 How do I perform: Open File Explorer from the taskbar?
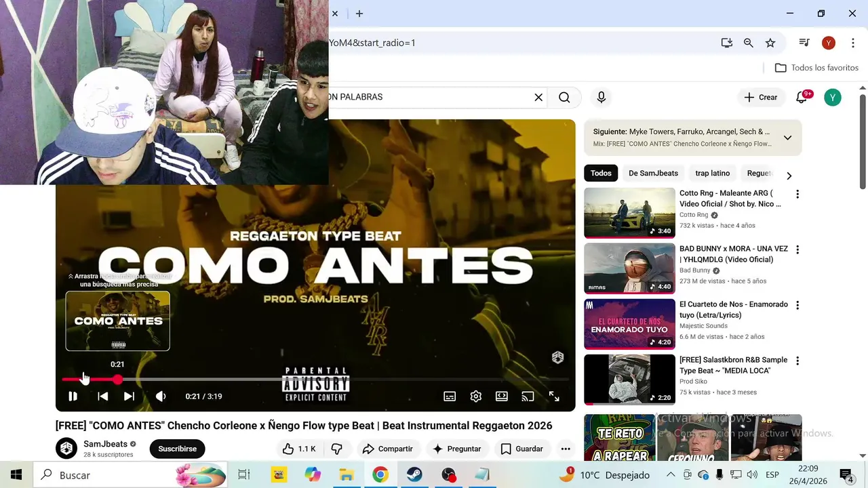346,475
